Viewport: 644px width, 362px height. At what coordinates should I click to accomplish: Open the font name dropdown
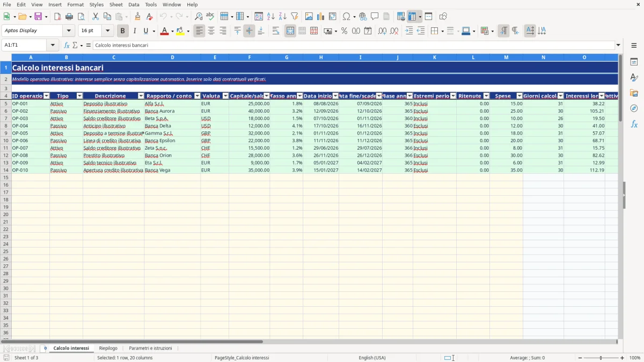pyautogui.click(x=69, y=31)
